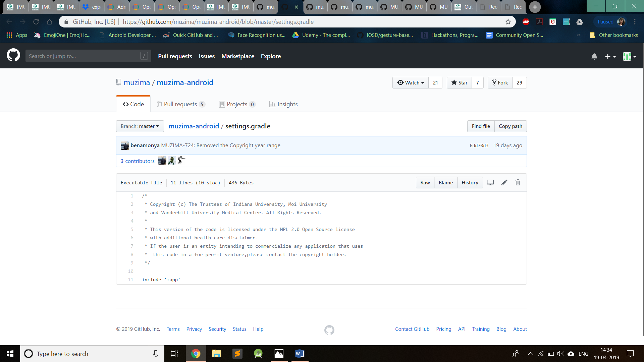
Task: Open the Pocket extension icon
Action: [x=553, y=22]
